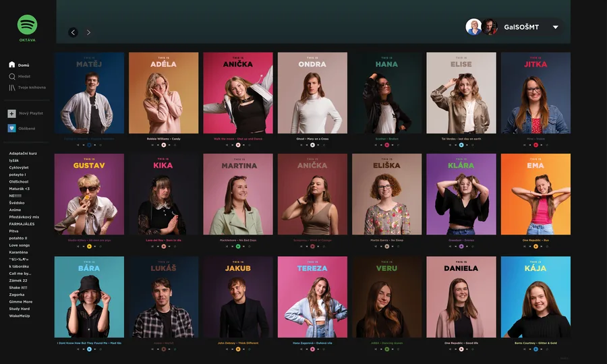Open the Tvoje knihovna library icon
Viewport: 607px width, 364px height.
[x=12, y=88]
